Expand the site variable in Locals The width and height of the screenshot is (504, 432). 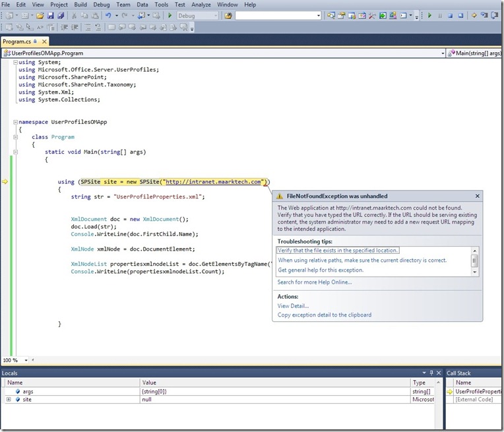(x=9, y=400)
